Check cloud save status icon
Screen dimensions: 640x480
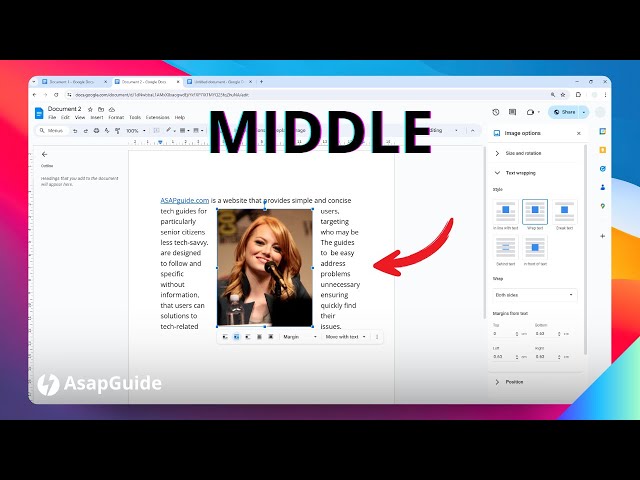click(111, 109)
